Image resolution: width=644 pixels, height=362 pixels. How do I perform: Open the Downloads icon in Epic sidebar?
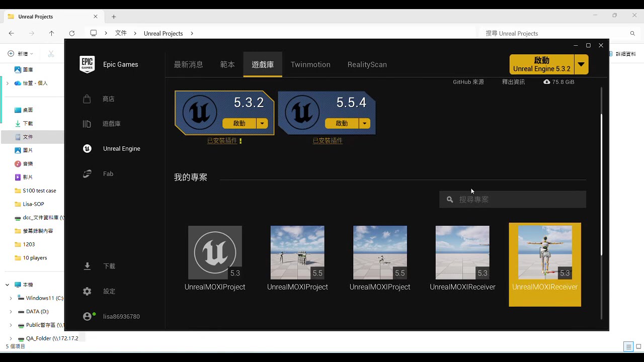point(87,266)
